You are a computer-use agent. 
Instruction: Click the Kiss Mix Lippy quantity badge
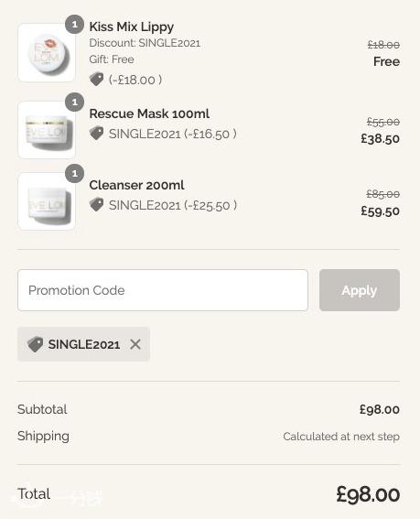point(74,24)
